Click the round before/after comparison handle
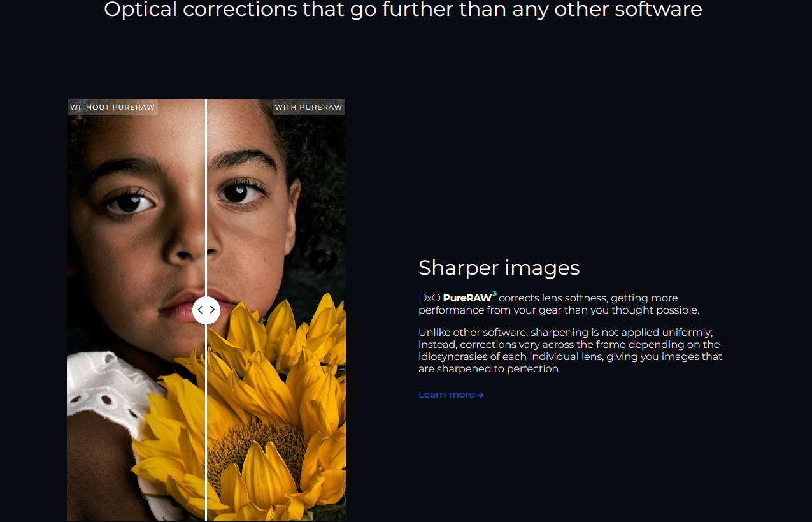812x522 pixels. (x=206, y=310)
